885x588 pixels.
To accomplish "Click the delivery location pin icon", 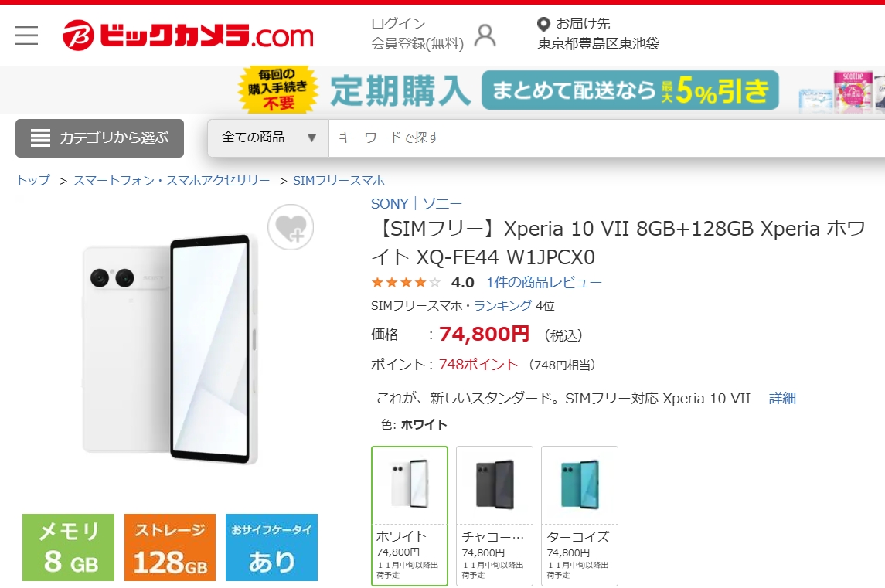I will tap(543, 24).
